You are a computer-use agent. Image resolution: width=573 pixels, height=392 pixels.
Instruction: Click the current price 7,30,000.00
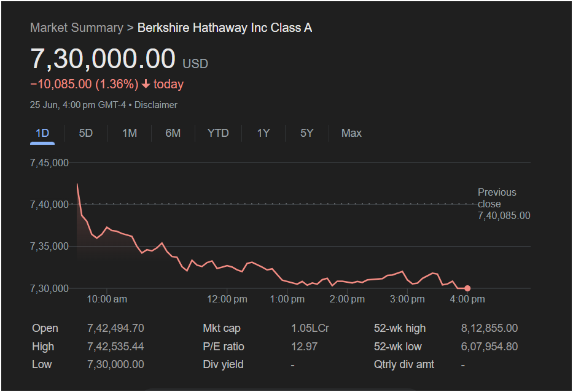point(103,58)
